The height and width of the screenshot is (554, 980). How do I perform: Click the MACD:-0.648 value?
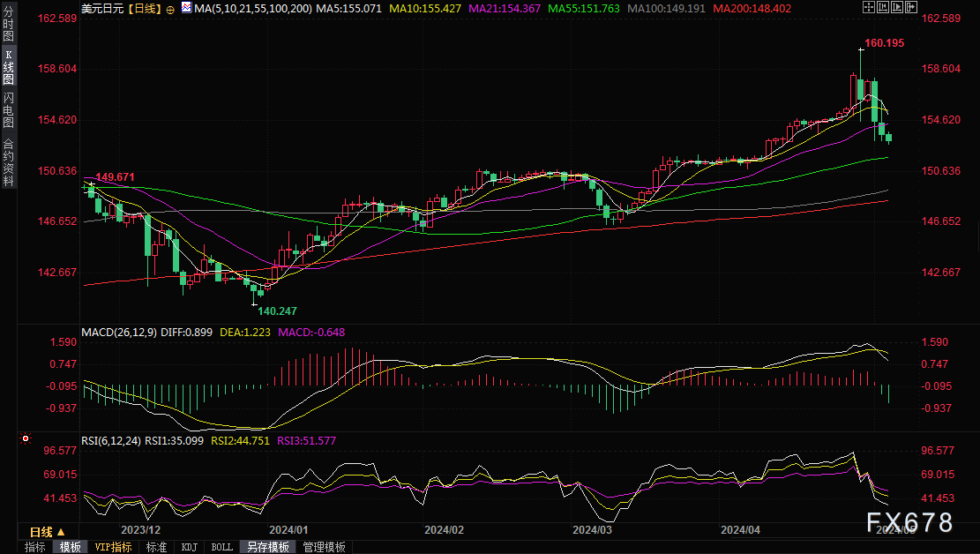(311, 332)
